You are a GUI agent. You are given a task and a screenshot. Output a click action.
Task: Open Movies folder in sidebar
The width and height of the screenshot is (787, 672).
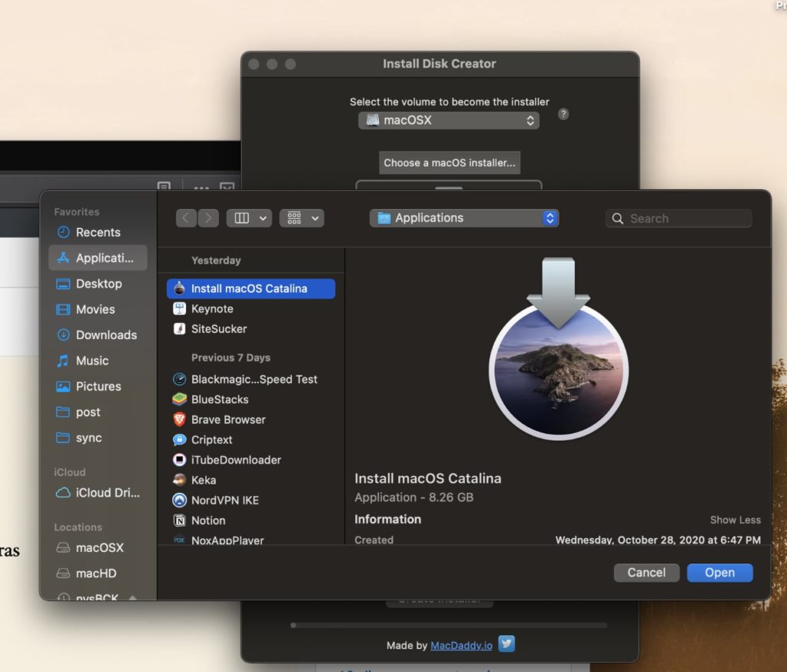pos(98,309)
